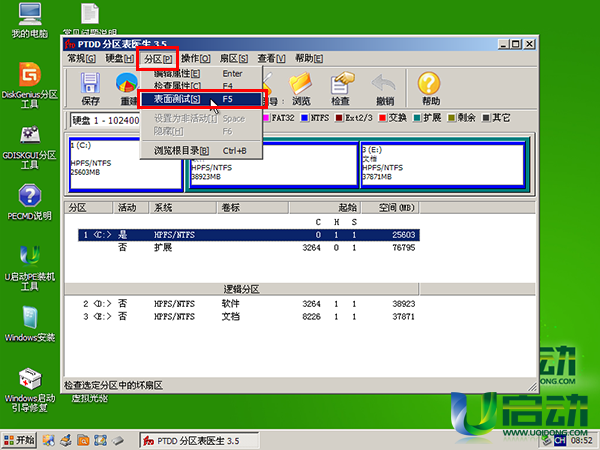Click the 分区[P] menu header
Image resolution: width=600 pixels, height=450 pixels.
[x=158, y=59]
